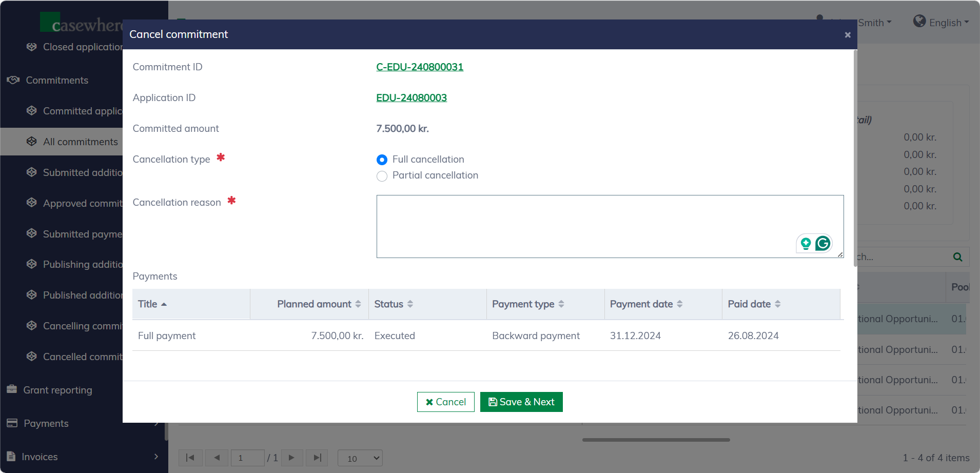Open the page size dropdown
This screenshot has width=980, height=473.
pos(360,458)
